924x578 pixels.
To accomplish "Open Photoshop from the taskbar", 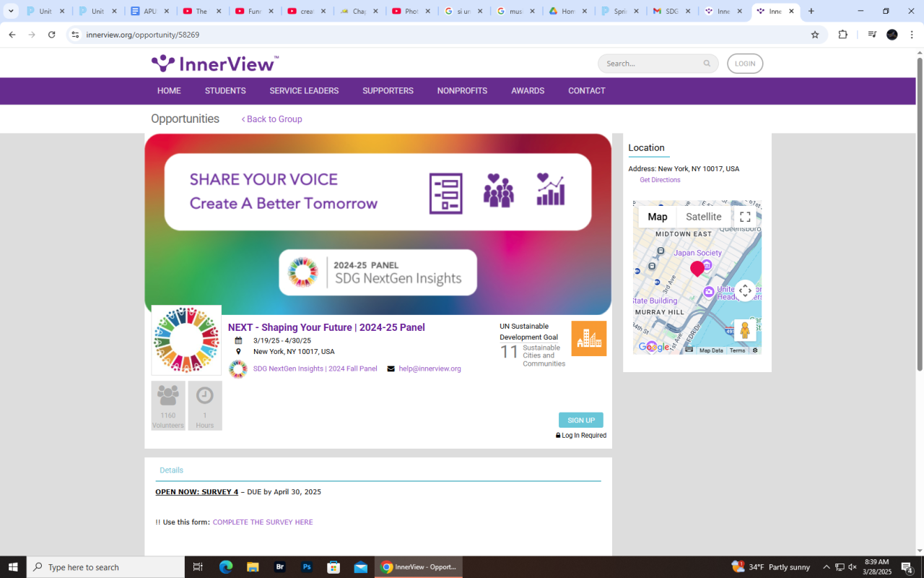I will pos(307,567).
